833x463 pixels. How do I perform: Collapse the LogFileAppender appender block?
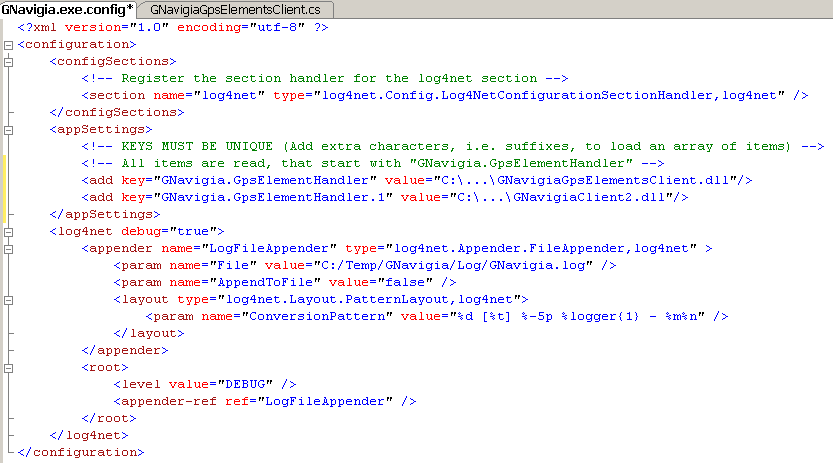(8, 249)
